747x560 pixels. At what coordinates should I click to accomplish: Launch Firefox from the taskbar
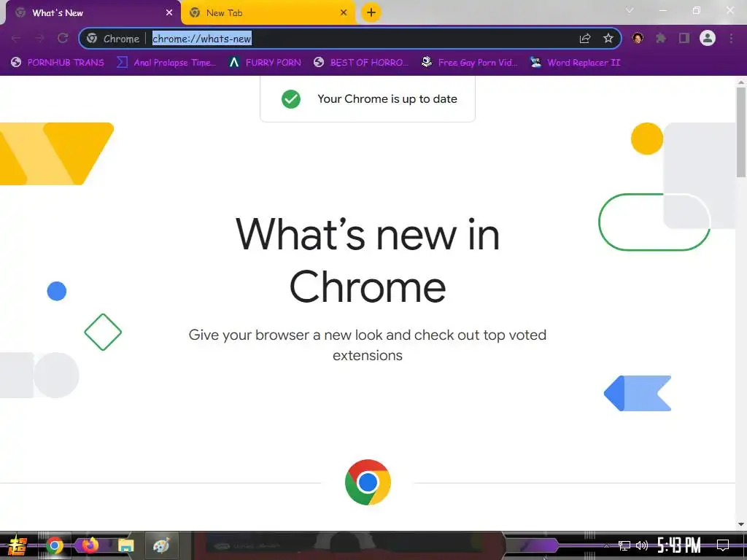coord(90,545)
